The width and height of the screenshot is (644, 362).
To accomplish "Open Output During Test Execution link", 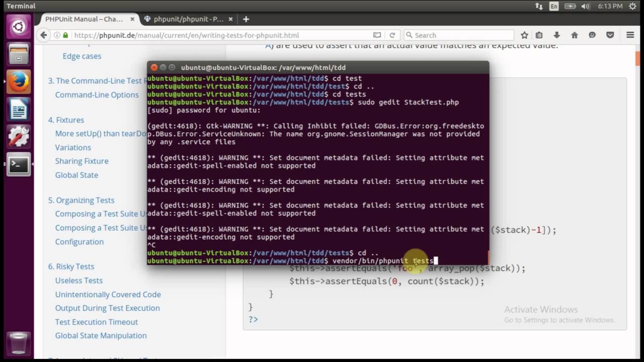I will 107,308.
